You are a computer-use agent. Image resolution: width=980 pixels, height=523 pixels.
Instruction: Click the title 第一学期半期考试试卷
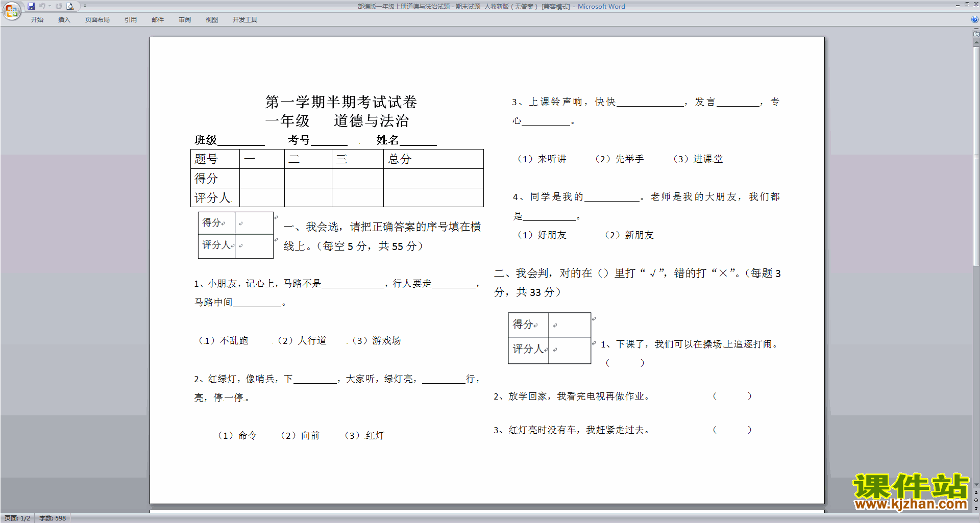click(x=341, y=102)
